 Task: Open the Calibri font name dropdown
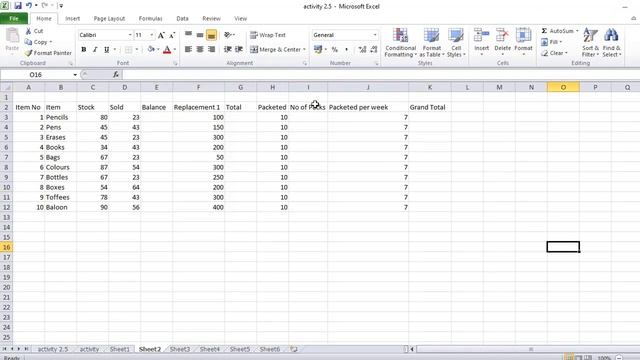(130, 35)
